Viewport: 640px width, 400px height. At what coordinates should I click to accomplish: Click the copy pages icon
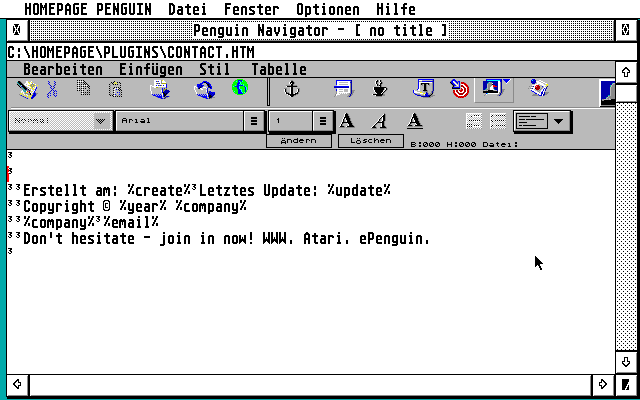pyautogui.click(x=84, y=88)
